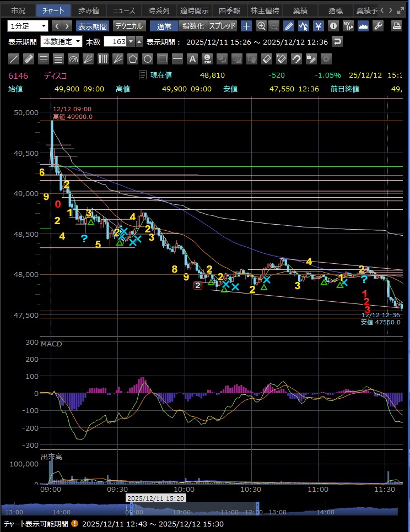Switch to the 四季報 tab

pyautogui.click(x=229, y=10)
